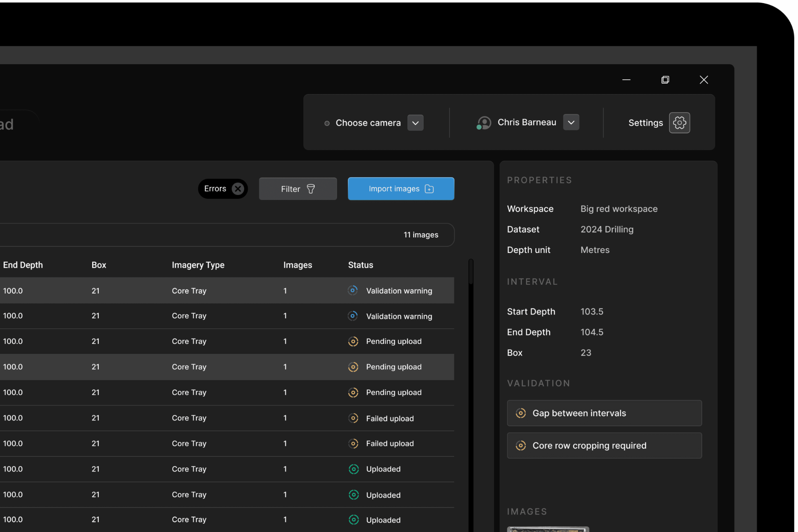The height and width of the screenshot is (532, 798).
Task: Expand the Choose camera dropdown
Action: [415, 123]
